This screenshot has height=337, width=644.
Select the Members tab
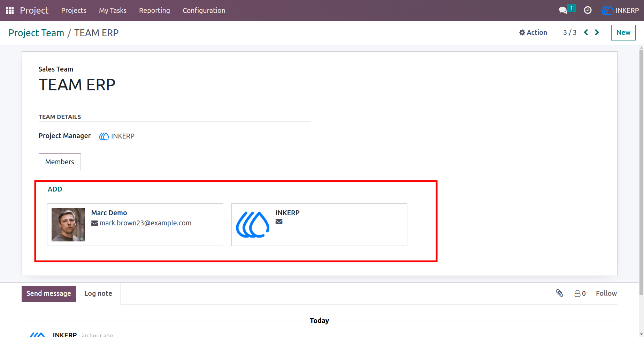tap(60, 162)
